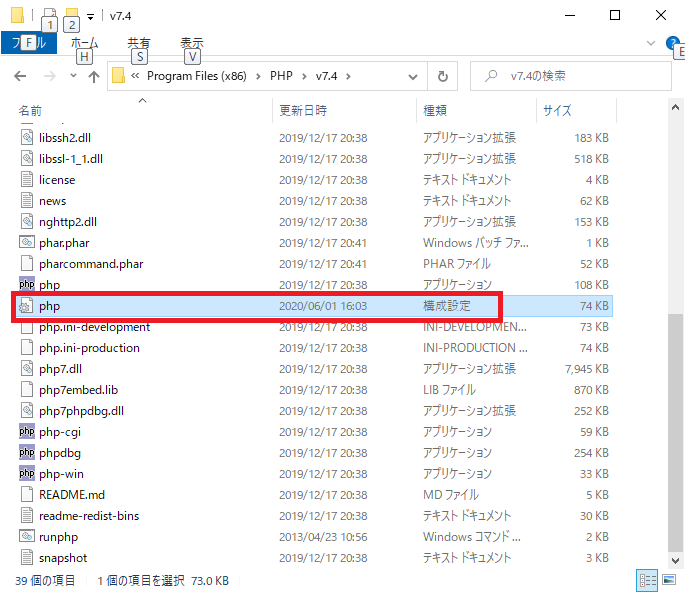Select the phar.phar batch file icon
685x593 pixels.
pyautogui.click(x=27, y=243)
